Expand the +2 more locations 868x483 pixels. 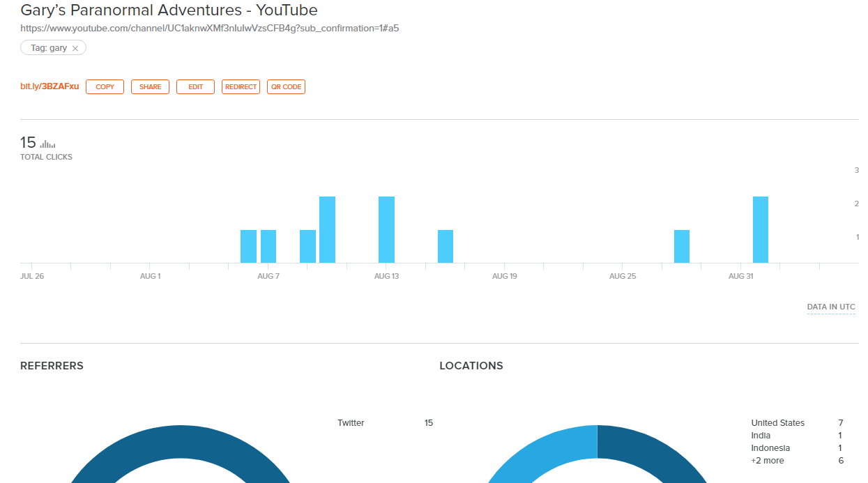tap(768, 461)
